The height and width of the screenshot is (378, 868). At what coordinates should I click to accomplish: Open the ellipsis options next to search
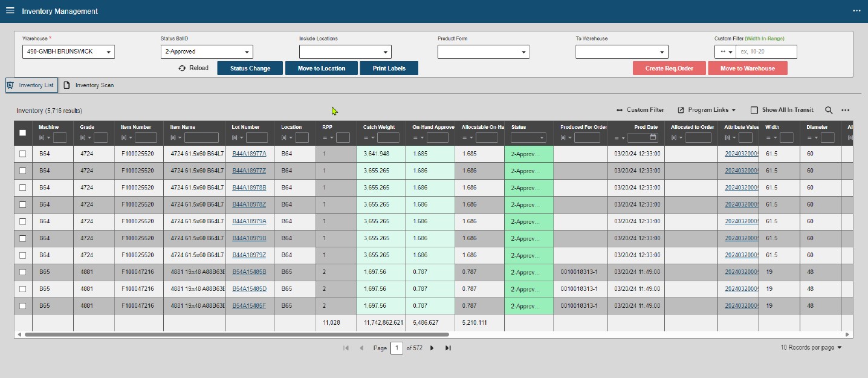pyautogui.click(x=846, y=109)
